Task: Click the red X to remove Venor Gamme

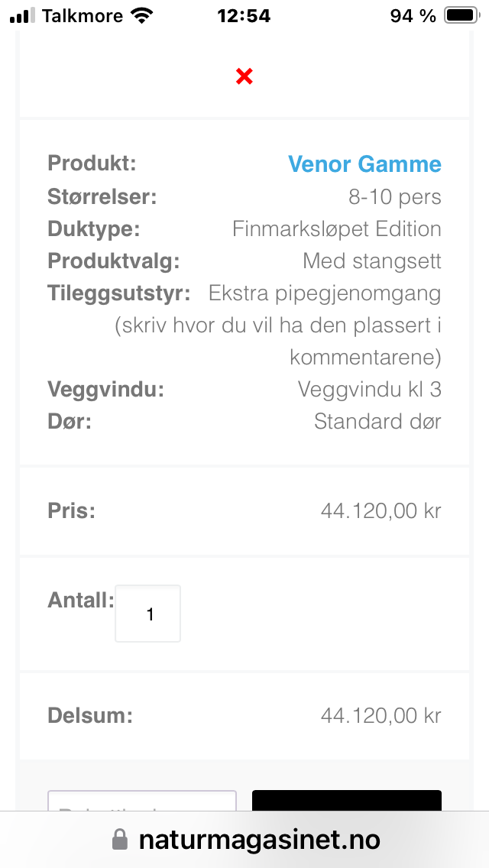Action: [x=244, y=76]
